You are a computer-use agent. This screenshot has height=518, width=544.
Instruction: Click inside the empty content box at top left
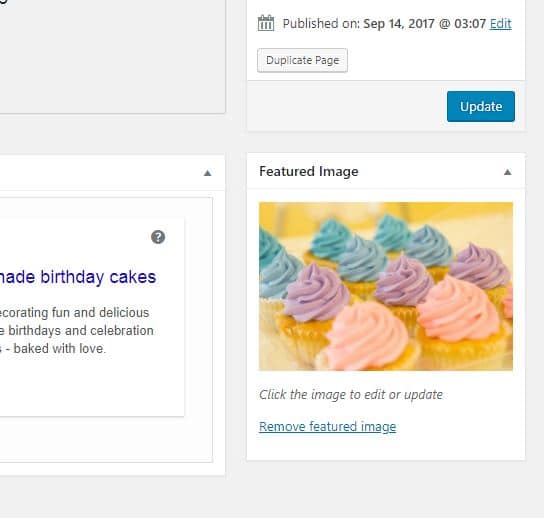tap(111, 56)
